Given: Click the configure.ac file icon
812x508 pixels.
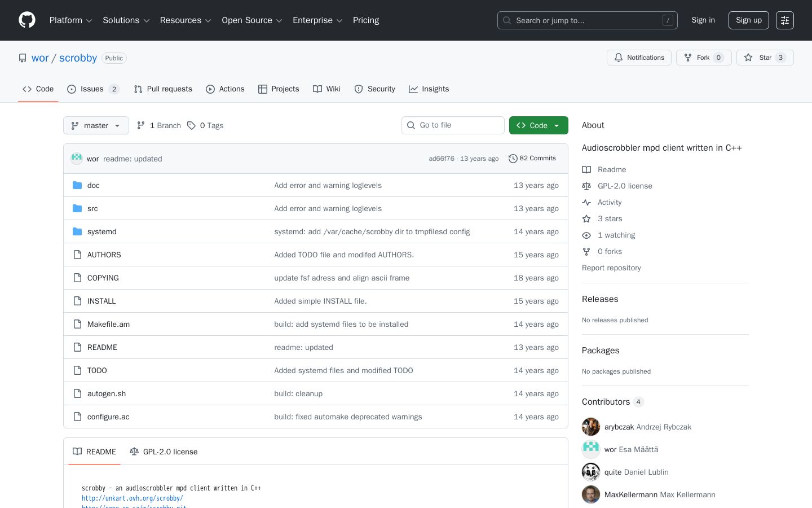Looking at the screenshot, I should [77, 417].
